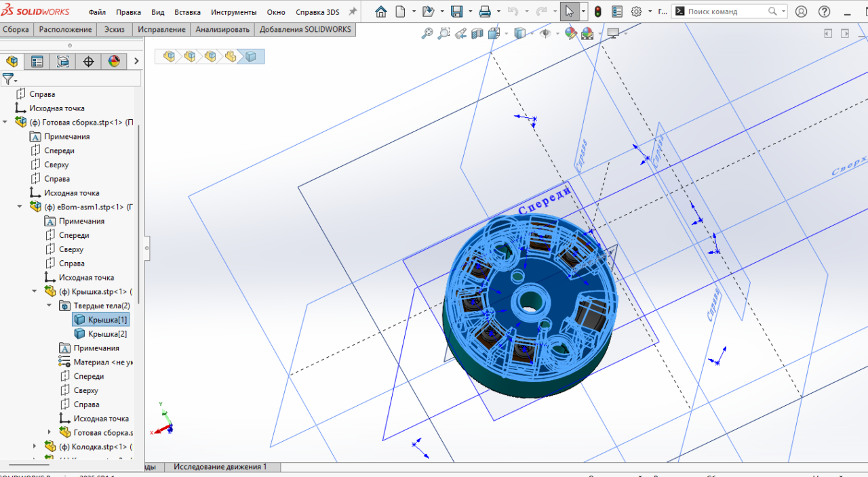This screenshot has width=868, height=477.
Task: Open the Hide/Show Items eye icon
Action: [545, 33]
